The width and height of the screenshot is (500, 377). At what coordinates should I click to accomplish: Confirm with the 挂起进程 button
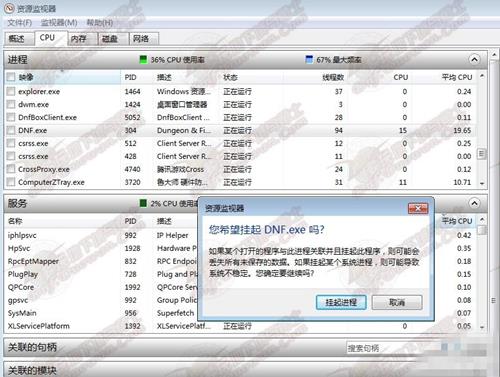point(341,302)
